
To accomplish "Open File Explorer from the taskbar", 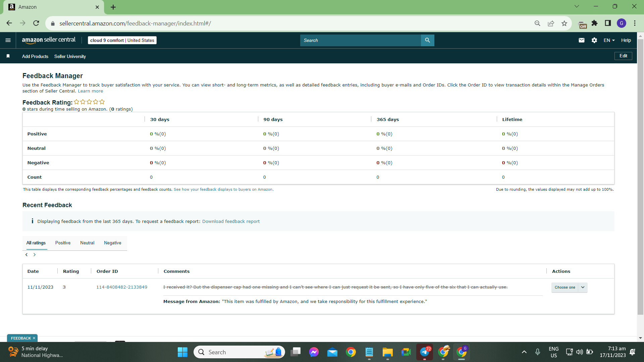I will point(387,352).
